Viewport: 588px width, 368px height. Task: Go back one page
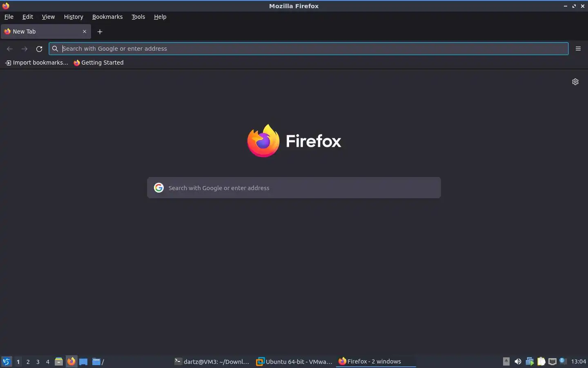(x=10, y=49)
